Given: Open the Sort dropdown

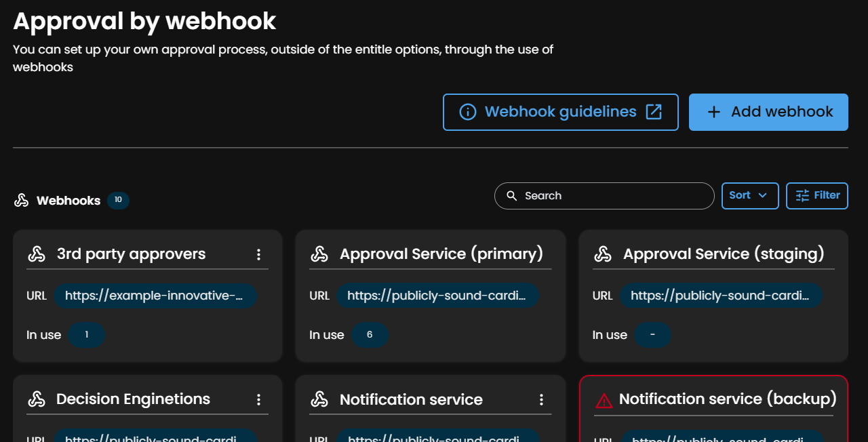Looking at the screenshot, I should [750, 196].
